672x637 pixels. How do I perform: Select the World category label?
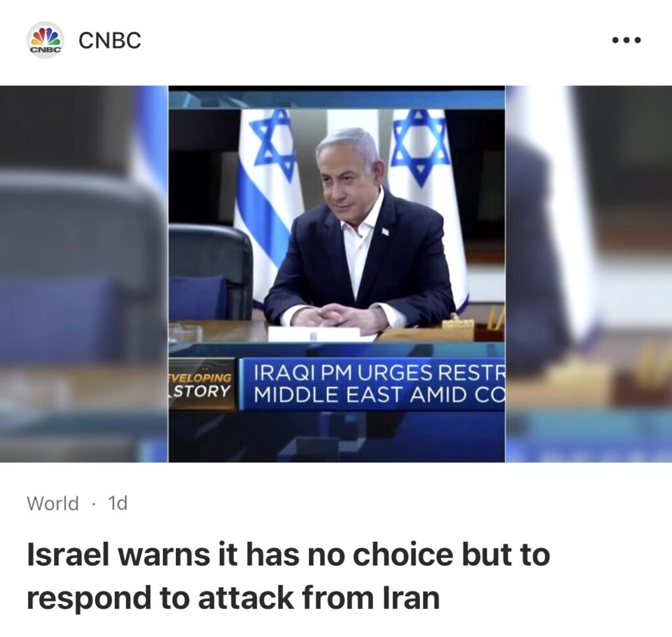[x=52, y=503]
